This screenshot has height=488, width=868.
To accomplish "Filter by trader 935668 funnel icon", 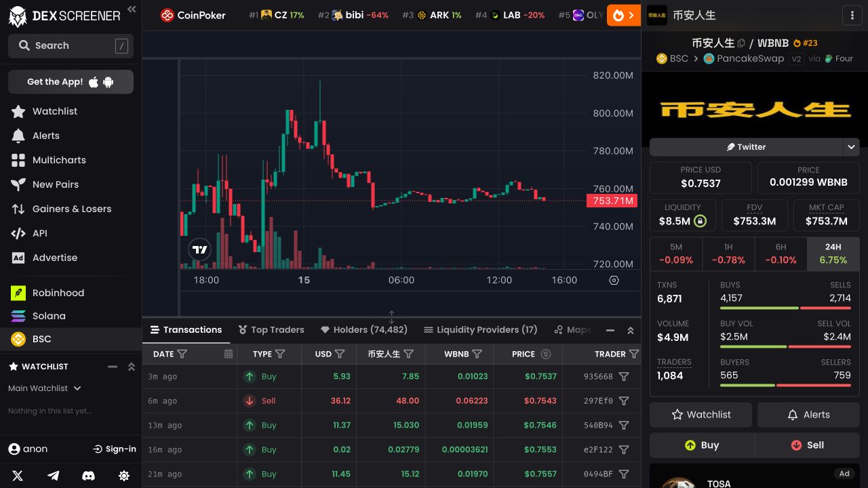I will point(624,376).
